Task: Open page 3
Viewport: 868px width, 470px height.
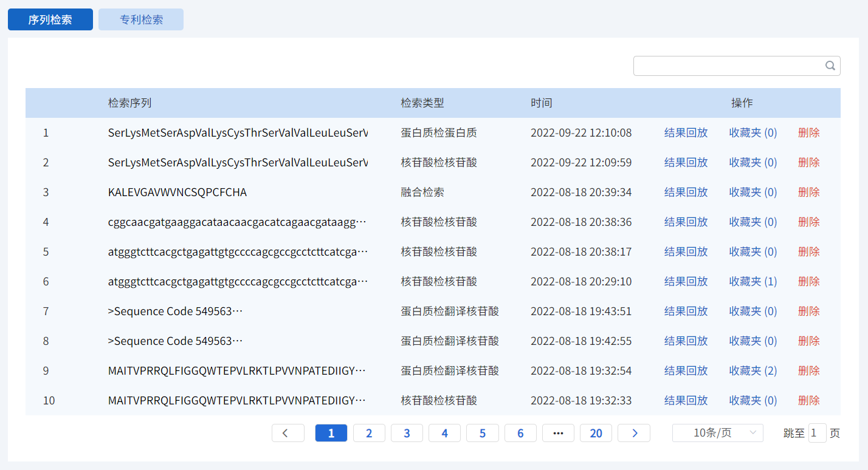Action: pyautogui.click(x=407, y=433)
